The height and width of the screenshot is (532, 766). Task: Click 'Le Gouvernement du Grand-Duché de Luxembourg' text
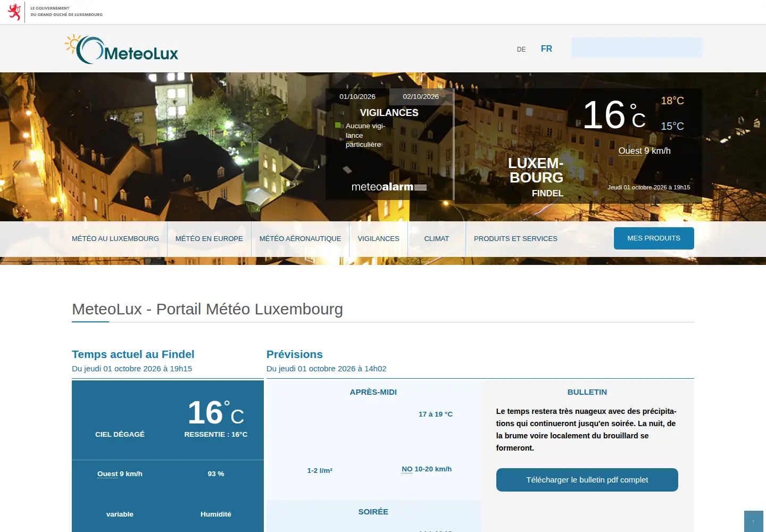point(66,11)
